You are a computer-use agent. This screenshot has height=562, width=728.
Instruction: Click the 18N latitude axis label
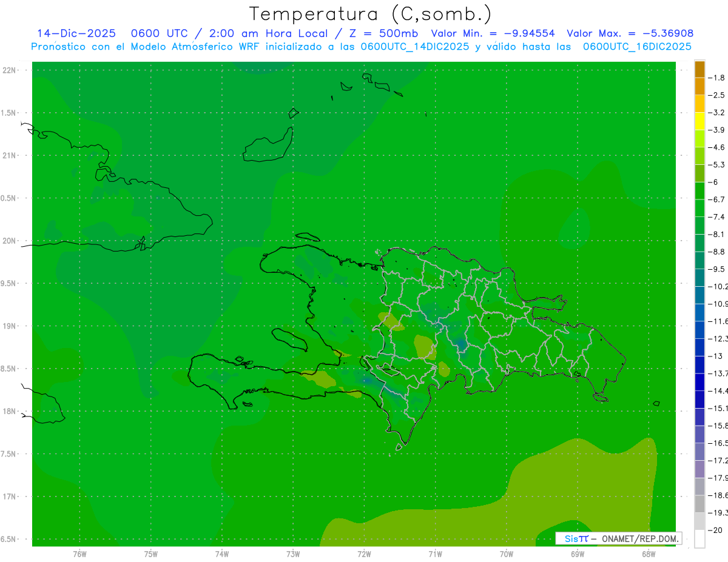coord(10,411)
